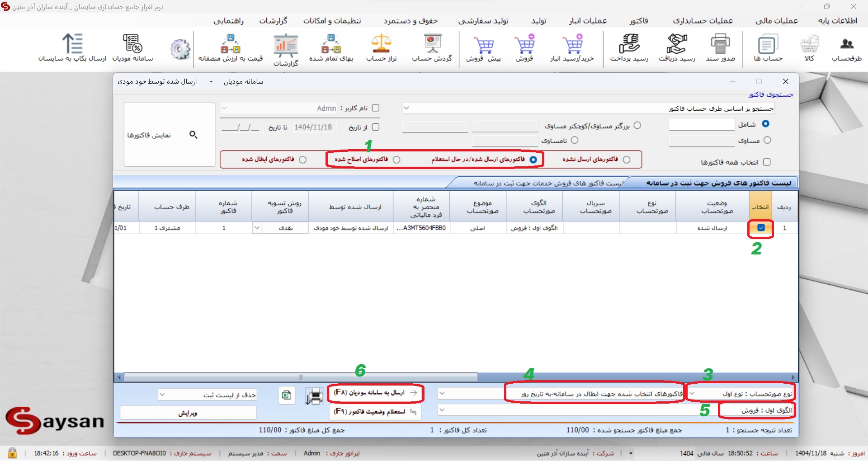The height and width of the screenshot is (461, 868).
Task: Click ارسال به سامانه مودیان (F8) button
Action: pos(375,393)
